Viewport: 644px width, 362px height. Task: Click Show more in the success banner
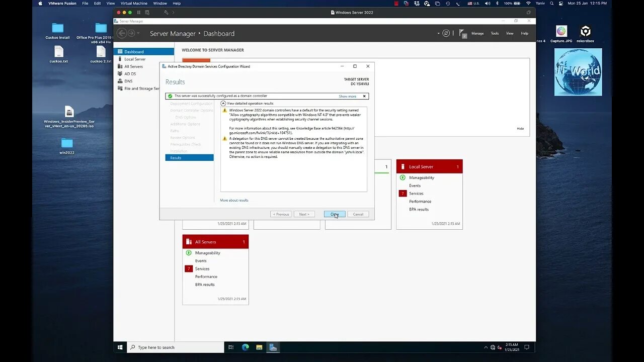point(347,96)
